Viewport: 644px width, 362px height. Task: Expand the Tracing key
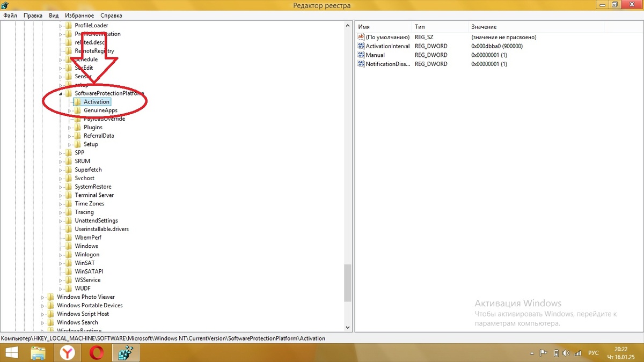pos(61,212)
